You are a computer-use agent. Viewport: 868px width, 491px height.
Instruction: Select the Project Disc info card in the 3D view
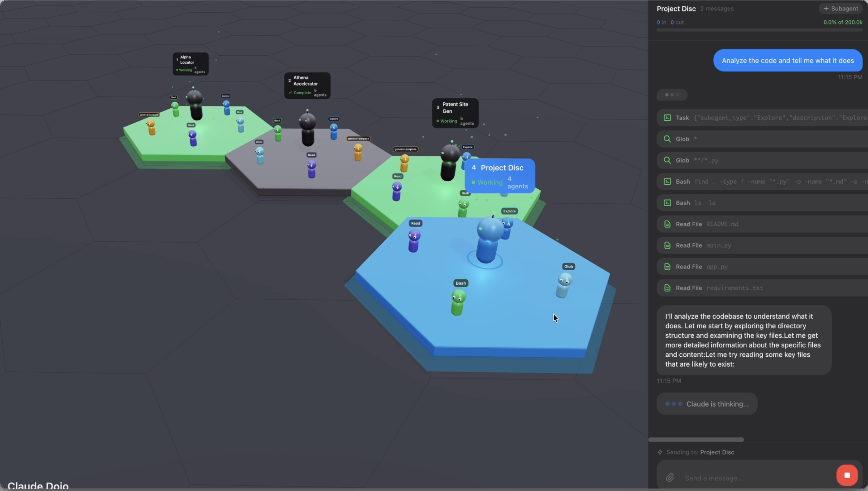(x=499, y=175)
